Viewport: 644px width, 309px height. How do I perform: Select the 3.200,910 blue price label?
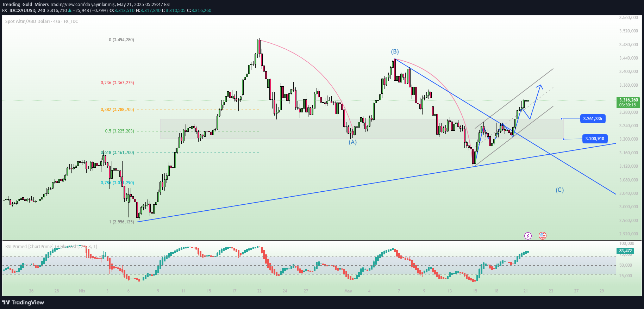click(x=595, y=139)
